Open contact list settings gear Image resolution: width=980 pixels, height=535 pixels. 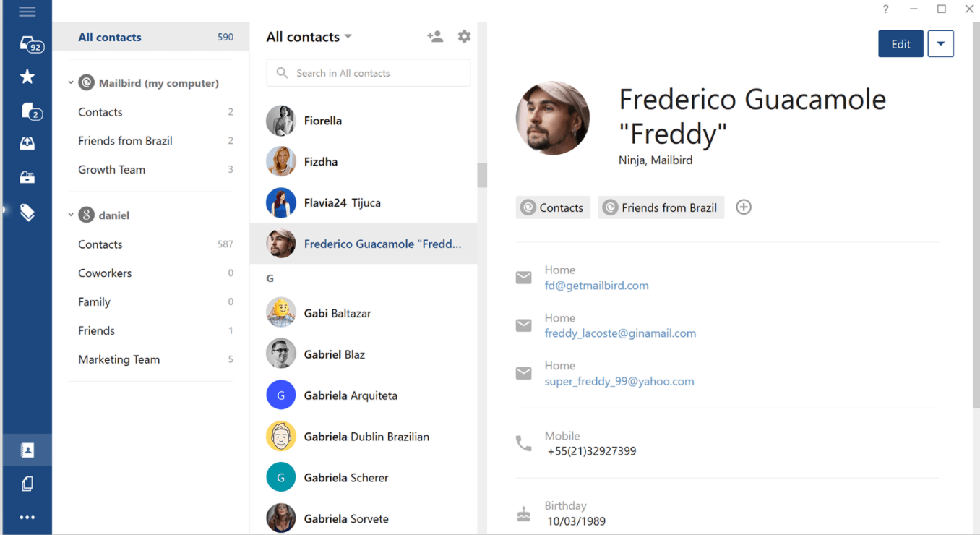[464, 37]
